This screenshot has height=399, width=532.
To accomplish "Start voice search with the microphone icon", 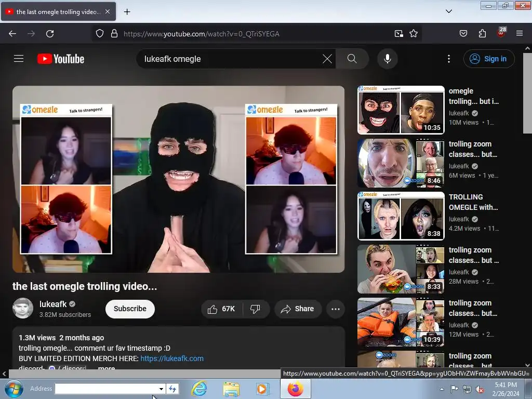I will pyautogui.click(x=388, y=59).
